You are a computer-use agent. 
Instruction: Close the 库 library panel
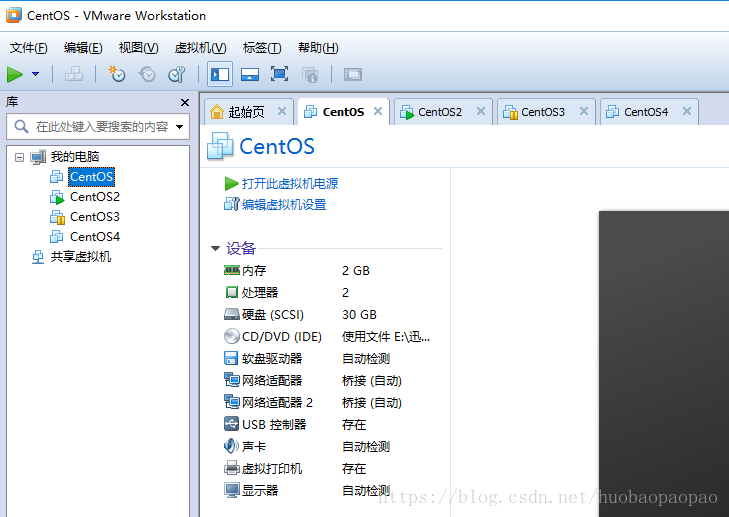pyautogui.click(x=185, y=102)
